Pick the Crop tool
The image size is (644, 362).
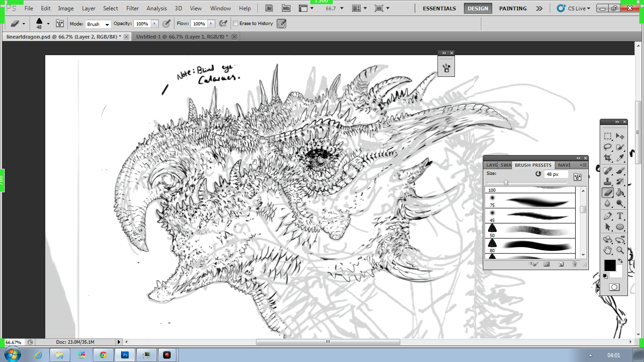tap(608, 158)
